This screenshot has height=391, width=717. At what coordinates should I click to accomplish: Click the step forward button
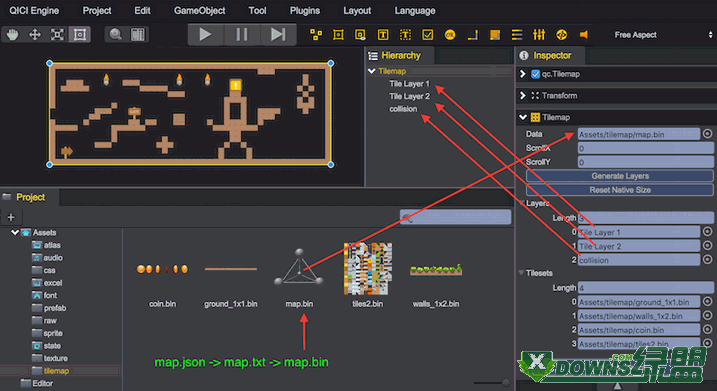[278, 34]
